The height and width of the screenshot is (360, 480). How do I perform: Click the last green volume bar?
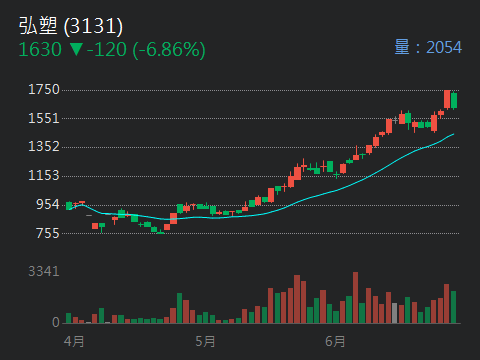(x=453, y=307)
